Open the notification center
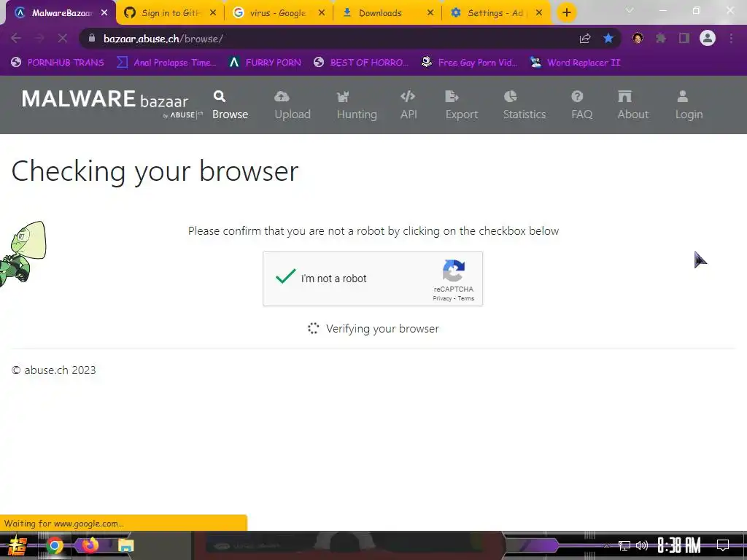 723,545
